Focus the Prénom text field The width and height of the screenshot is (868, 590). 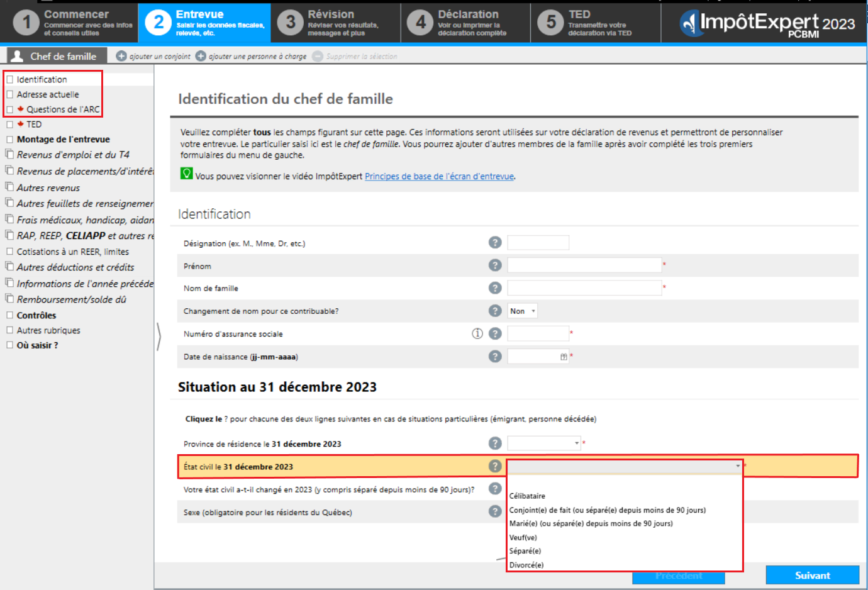point(584,265)
